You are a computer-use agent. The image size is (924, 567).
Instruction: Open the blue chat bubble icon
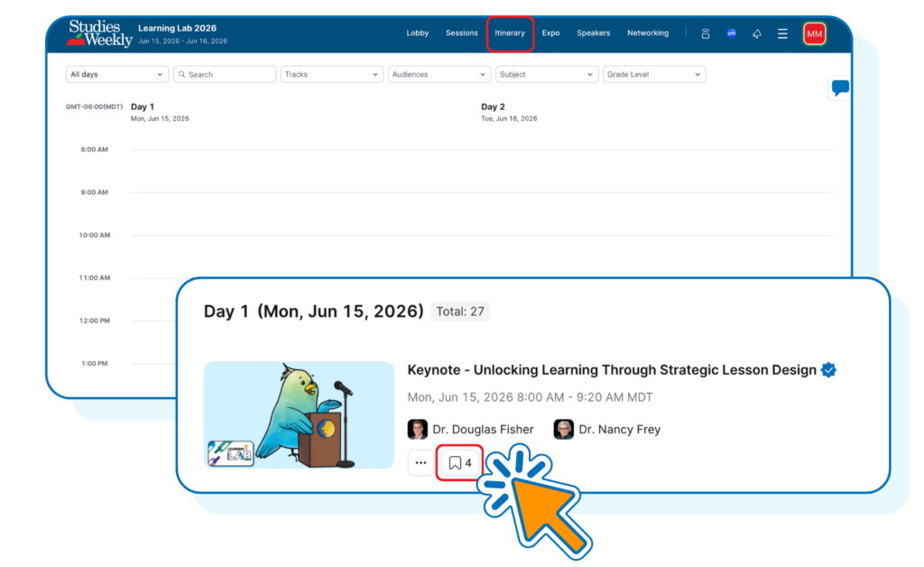coord(840,88)
